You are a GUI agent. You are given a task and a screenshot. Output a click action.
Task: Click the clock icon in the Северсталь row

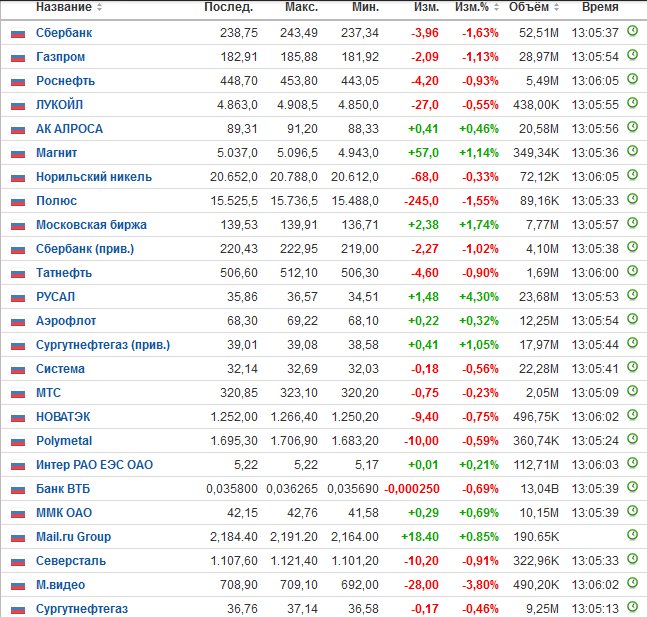coord(632,558)
